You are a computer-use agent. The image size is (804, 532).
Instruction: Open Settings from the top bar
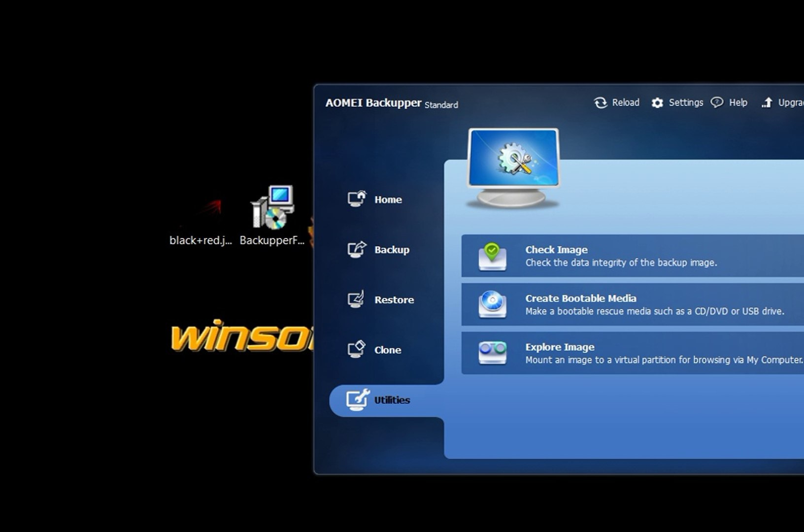coord(686,102)
